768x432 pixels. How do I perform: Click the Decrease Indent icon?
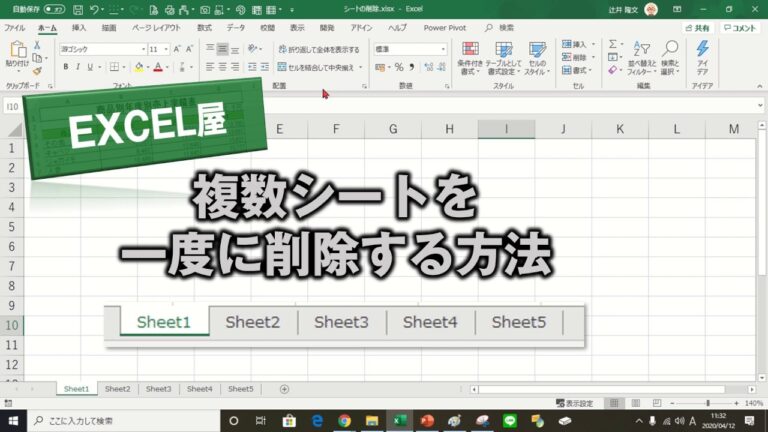(x=252, y=67)
